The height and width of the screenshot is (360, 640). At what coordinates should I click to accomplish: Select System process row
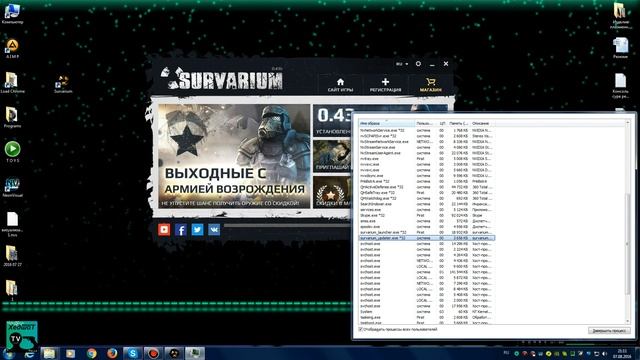pyautogui.click(x=427, y=311)
